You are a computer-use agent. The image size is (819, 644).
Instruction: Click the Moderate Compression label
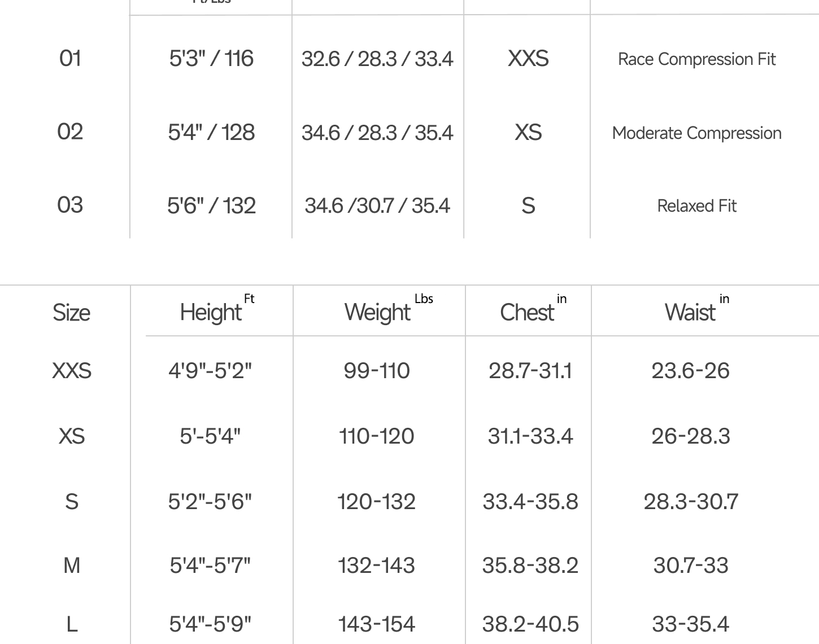click(697, 133)
